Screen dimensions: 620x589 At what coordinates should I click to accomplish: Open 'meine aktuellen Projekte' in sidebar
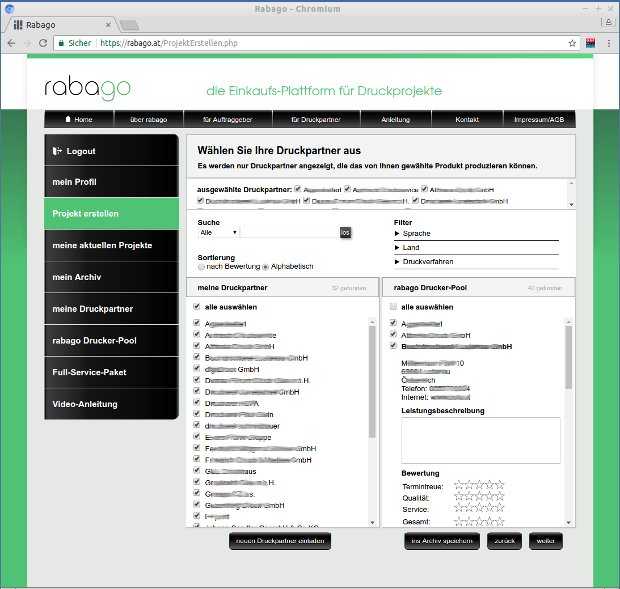(x=112, y=245)
